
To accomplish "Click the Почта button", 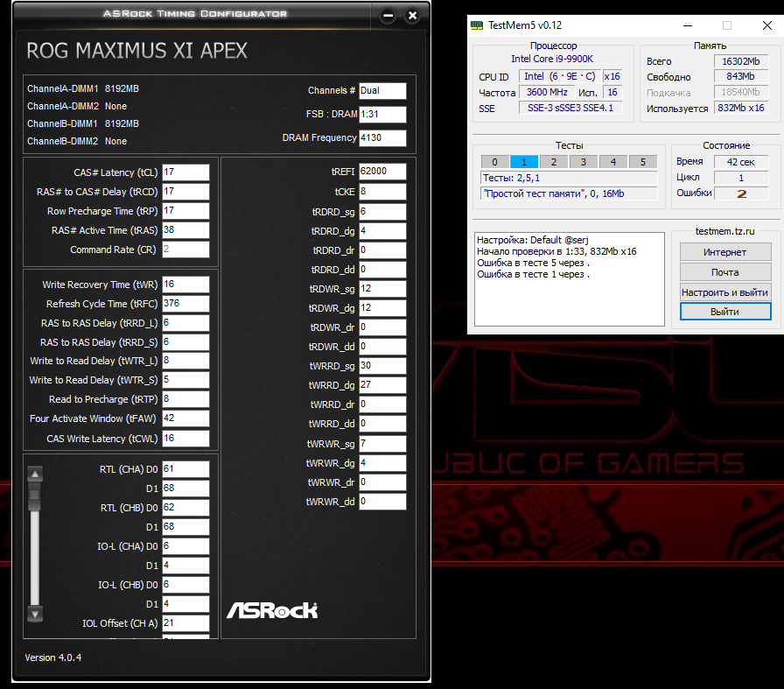I will tap(725, 272).
